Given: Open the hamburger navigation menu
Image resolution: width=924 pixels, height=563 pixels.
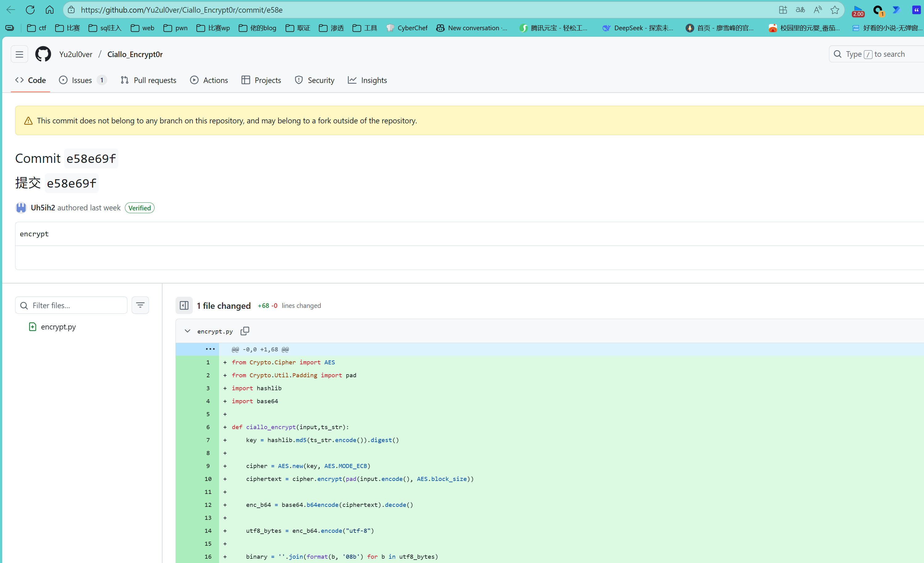Looking at the screenshot, I should (19, 54).
